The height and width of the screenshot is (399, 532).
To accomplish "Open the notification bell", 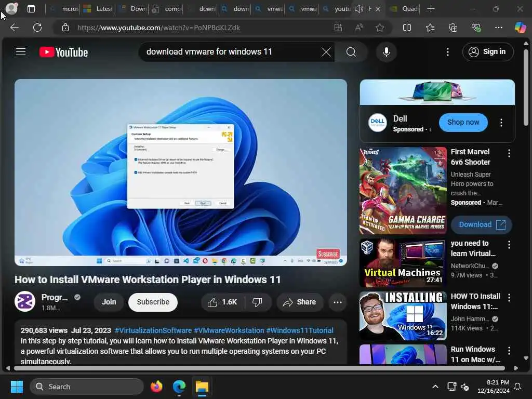I will pos(518,387).
